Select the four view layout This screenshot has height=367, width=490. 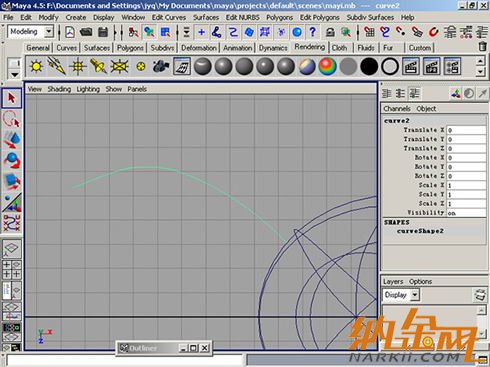click(x=12, y=269)
